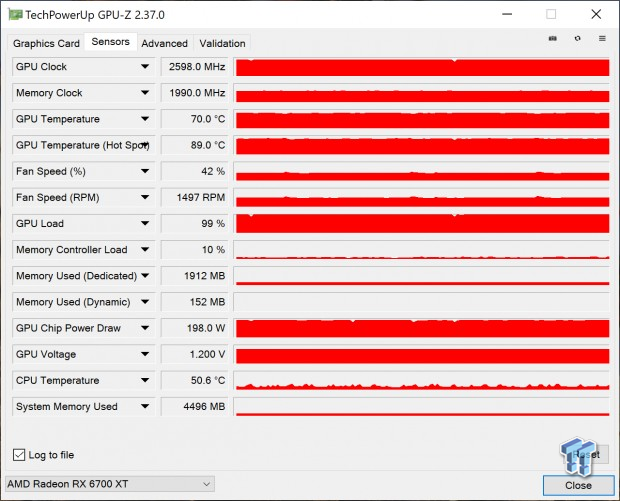620x501 pixels.
Task: Open the GPU Chip Power Draw dropdown
Action: [x=145, y=328]
